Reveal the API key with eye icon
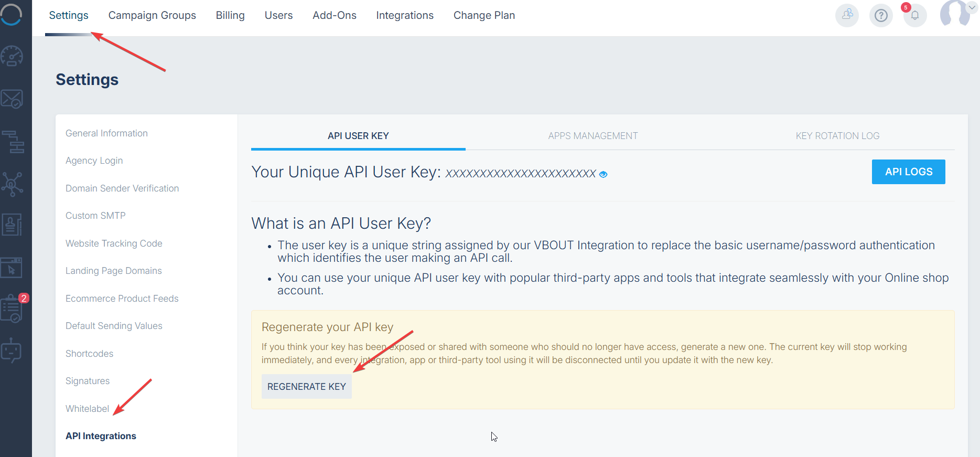This screenshot has width=980, height=457. pos(604,175)
